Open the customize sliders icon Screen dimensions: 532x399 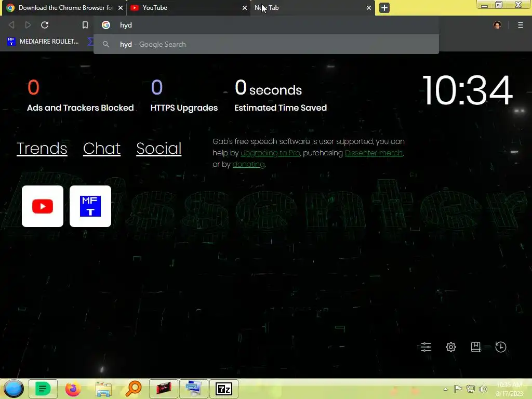pos(426,347)
